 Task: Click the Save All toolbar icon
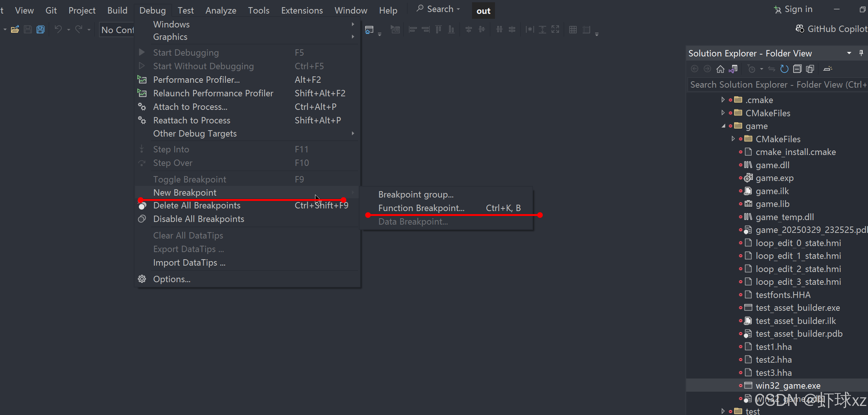tap(41, 29)
